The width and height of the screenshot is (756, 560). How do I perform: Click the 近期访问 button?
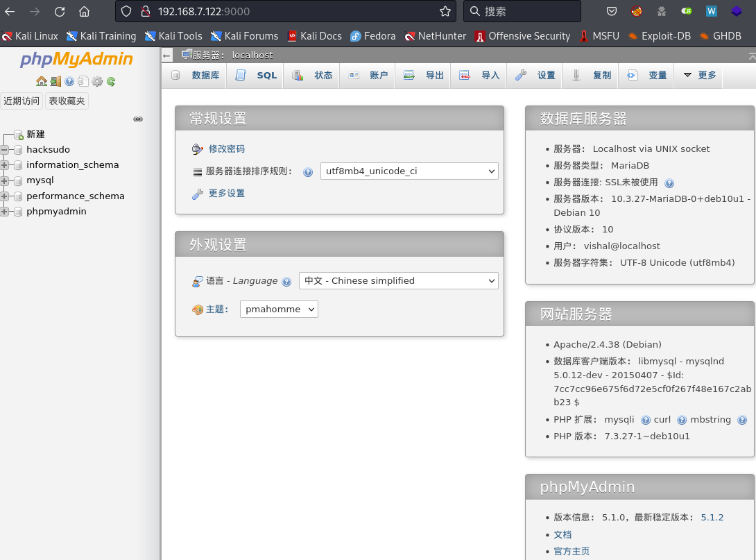tap(22, 101)
